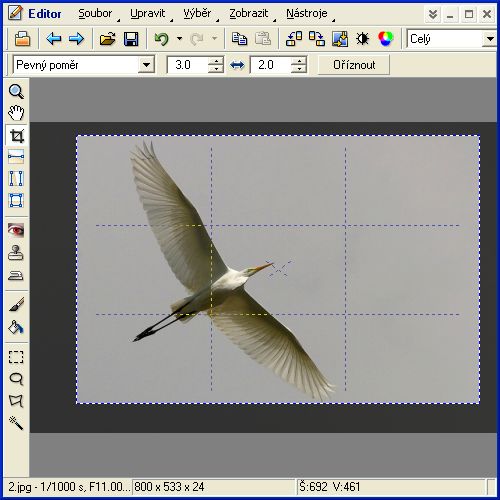Open the Soubor menu
Viewport: 500px width, 500px height.
[x=95, y=13]
